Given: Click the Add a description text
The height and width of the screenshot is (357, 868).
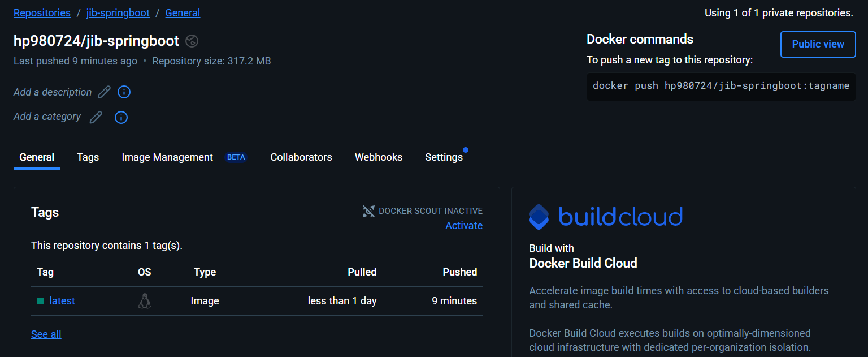Looking at the screenshot, I should pos(53,92).
